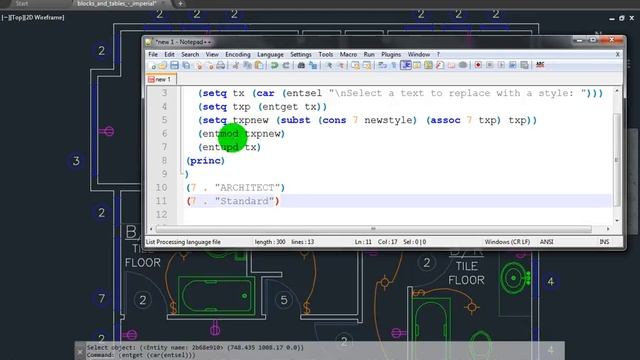This screenshot has height=360, width=640.
Task: Click 'ANSI' encoding in status bar
Action: 547,242
